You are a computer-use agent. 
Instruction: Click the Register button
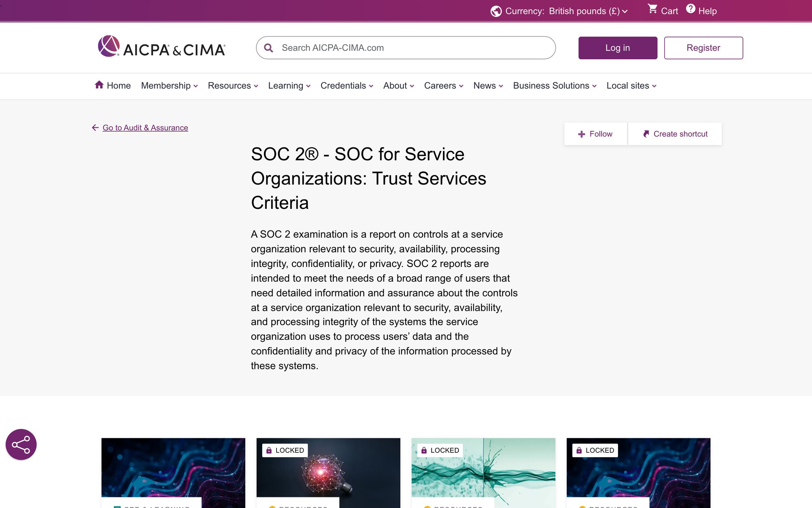pyautogui.click(x=703, y=48)
